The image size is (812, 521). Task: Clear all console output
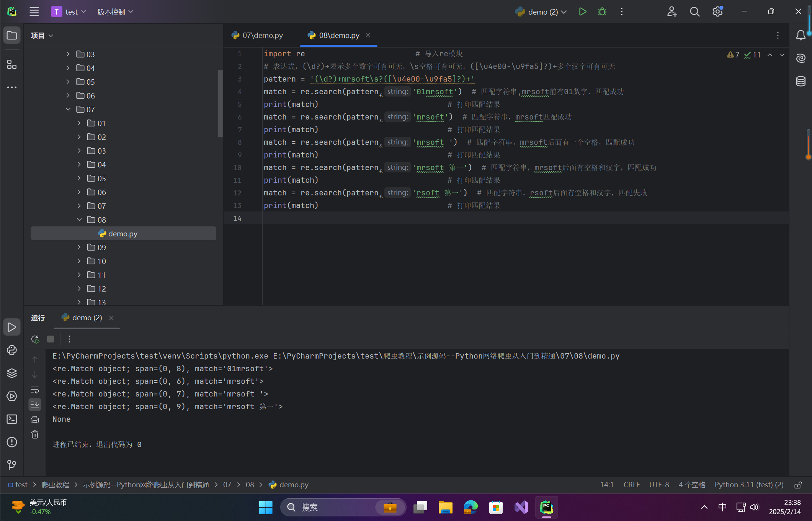(35, 434)
